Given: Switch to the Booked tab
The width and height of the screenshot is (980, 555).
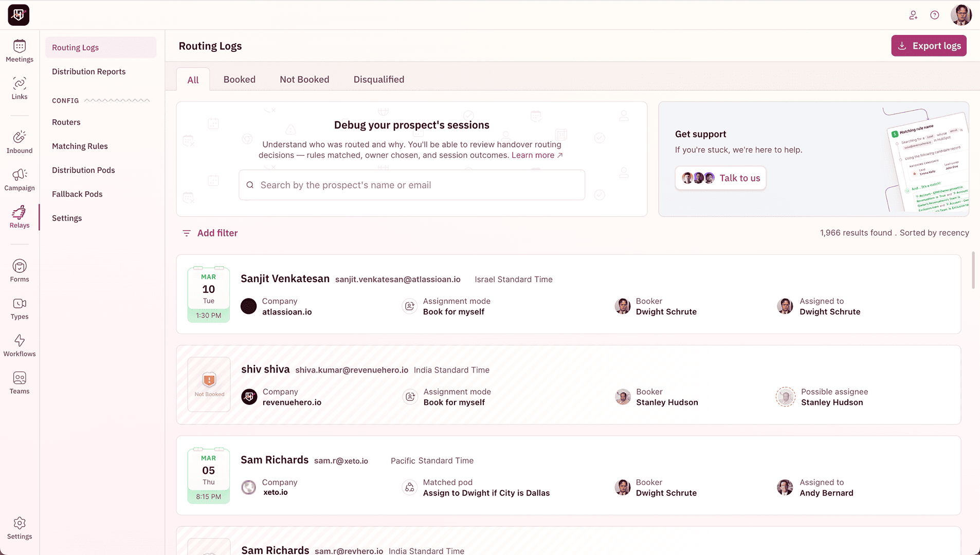Looking at the screenshot, I should pos(240,79).
